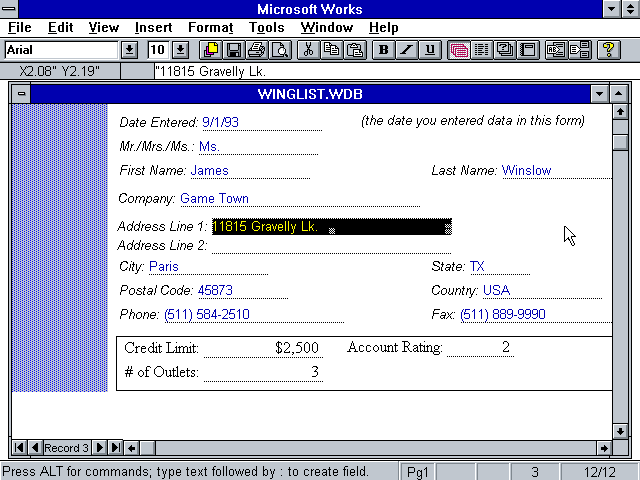Image resolution: width=640 pixels, height=480 pixels.
Task: Open Help with the question mark icon
Action: tap(608, 50)
